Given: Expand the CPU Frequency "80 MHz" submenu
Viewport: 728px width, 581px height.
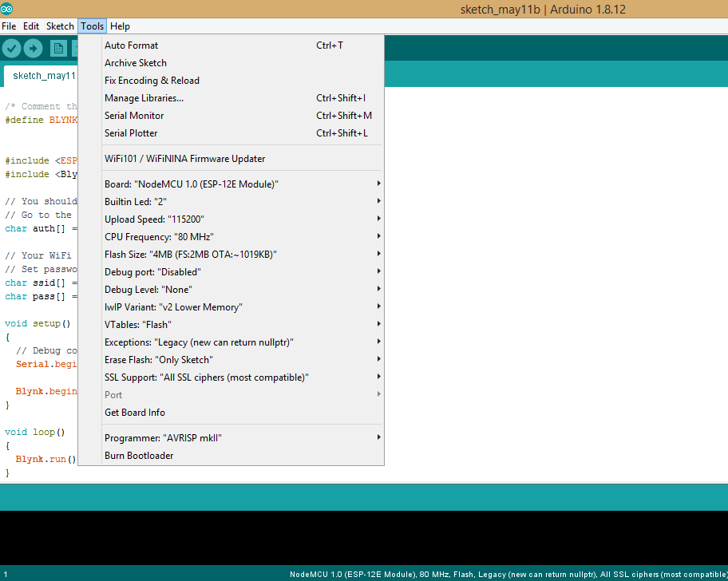Looking at the screenshot, I should [231, 238].
